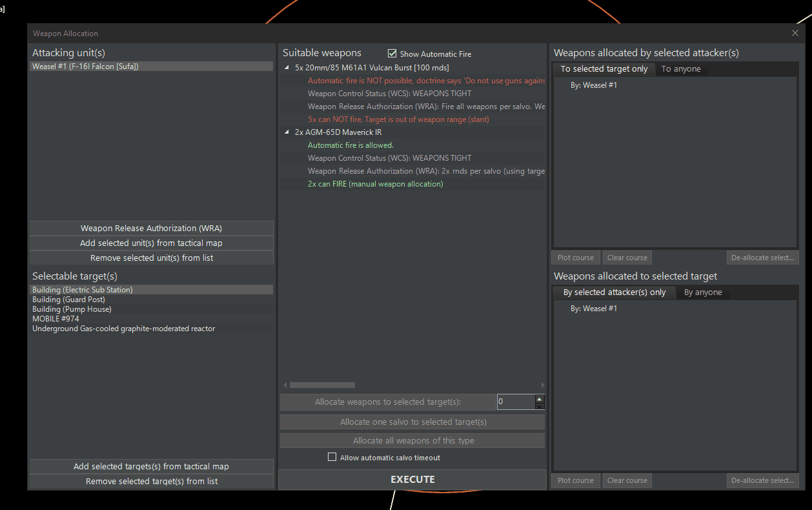Decrease weapon quantity with down arrow
This screenshot has height=510, width=812.
[x=540, y=406]
